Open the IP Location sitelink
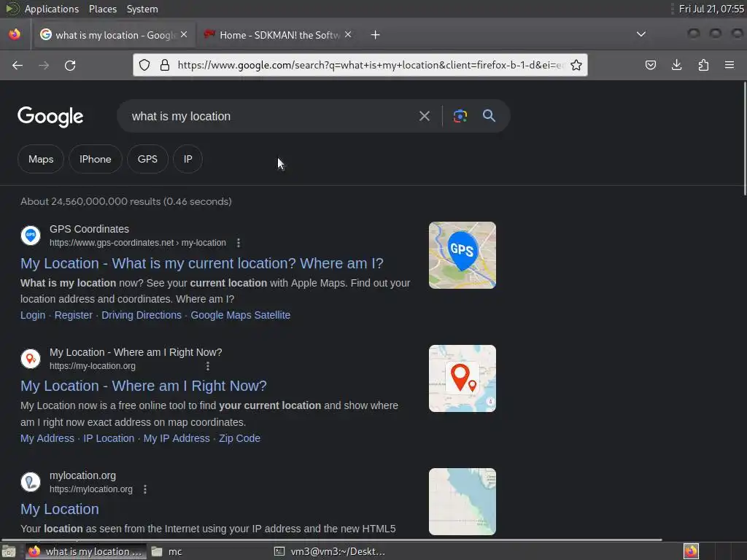747x560 pixels. [109, 438]
